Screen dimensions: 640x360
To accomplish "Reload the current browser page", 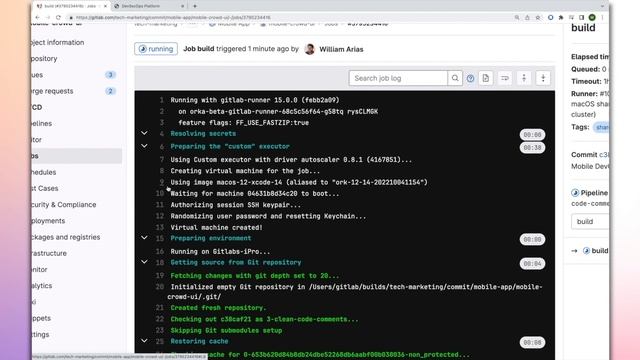I will 58,18.
